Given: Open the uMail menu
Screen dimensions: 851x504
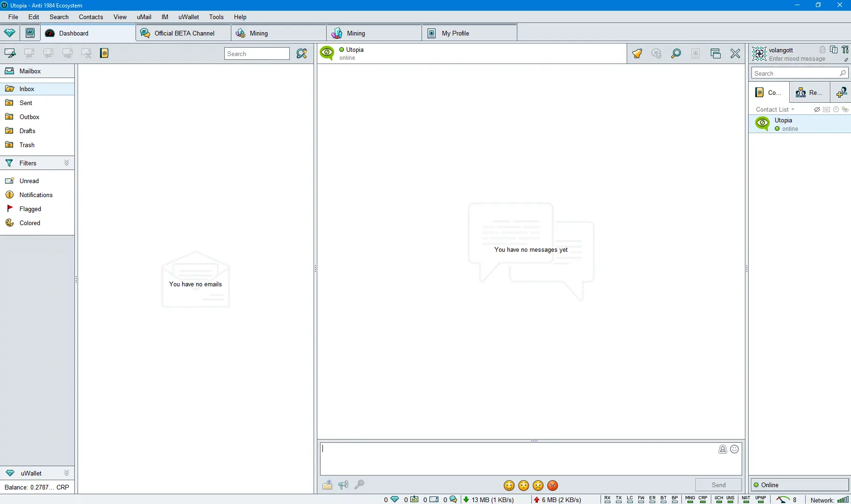Looking at the screenshot, I should click(144, 17).
